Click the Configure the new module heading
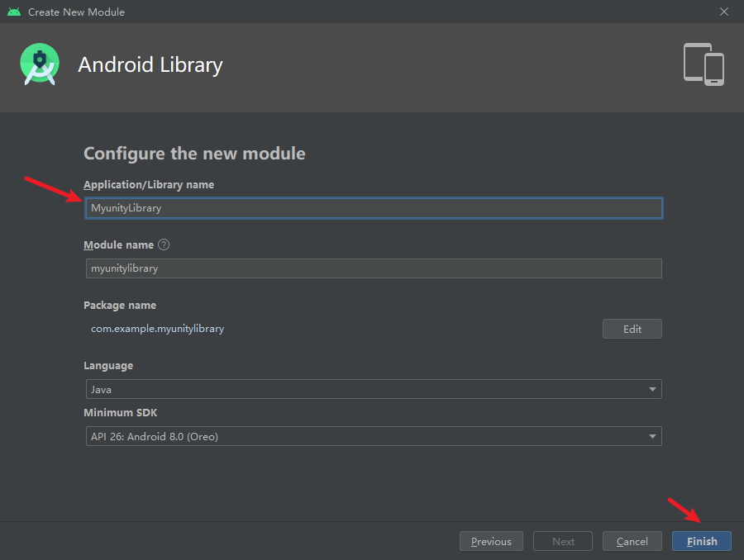 click(x=194, y=154)
